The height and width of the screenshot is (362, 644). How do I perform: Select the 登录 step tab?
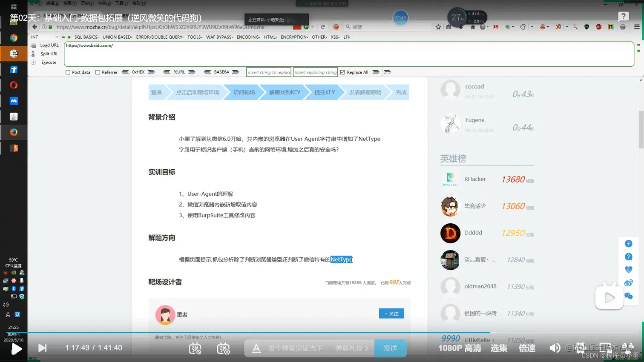pos(156,92)
